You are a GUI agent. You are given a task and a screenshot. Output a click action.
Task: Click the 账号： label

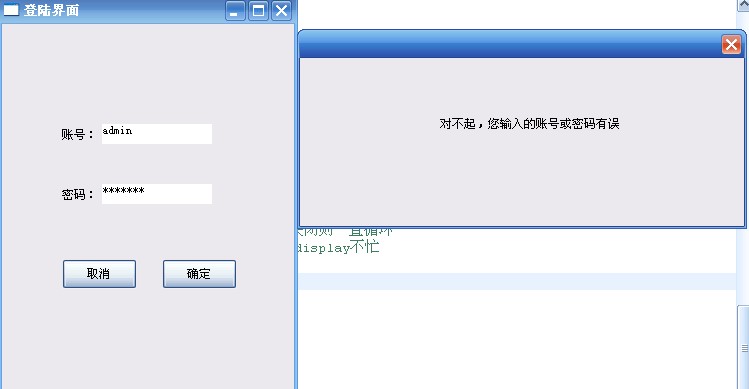77,134
